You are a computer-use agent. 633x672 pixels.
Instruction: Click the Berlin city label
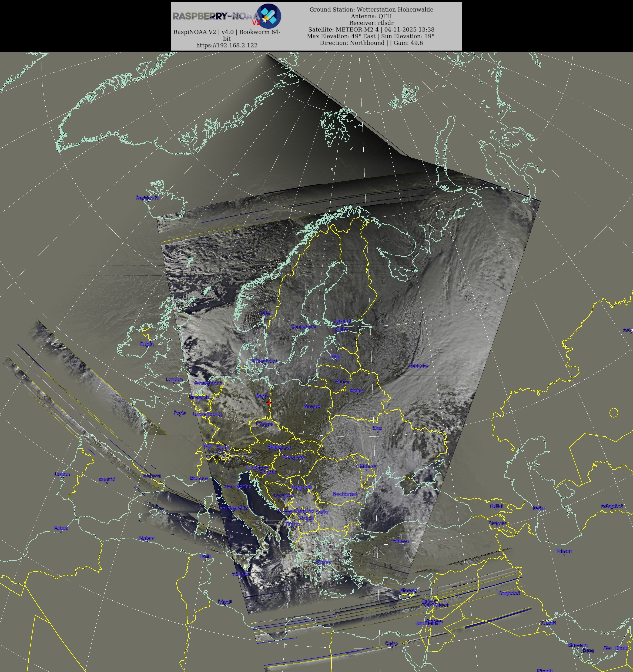click(x=262, y=396)
